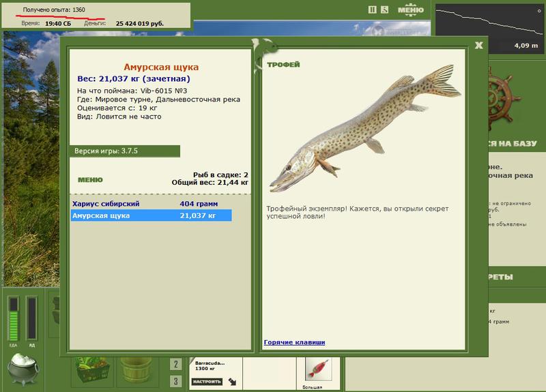Click the depth graph showing 4,09 m

click(x=489, y=29)
